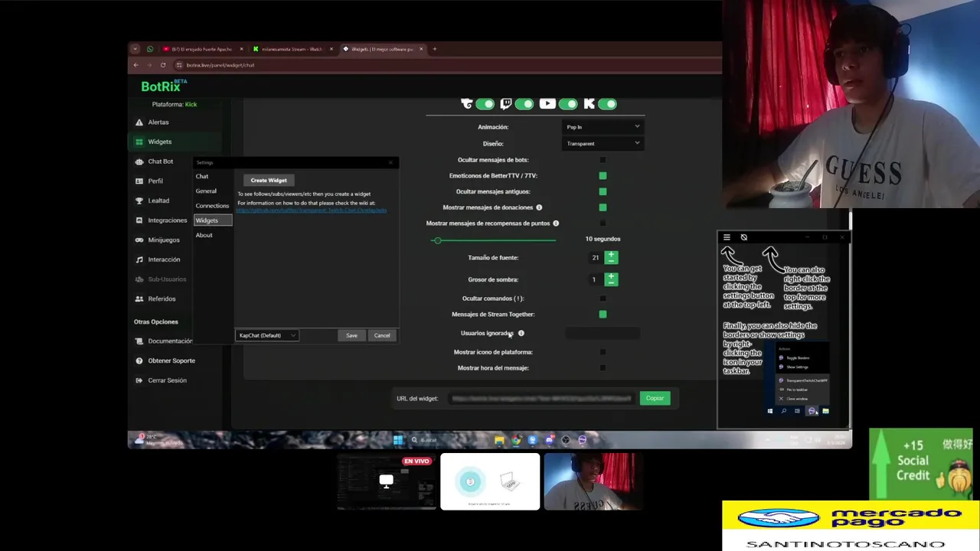
Task: Open hamburger settings menu in overlay window
Action: tap(727, 237)
